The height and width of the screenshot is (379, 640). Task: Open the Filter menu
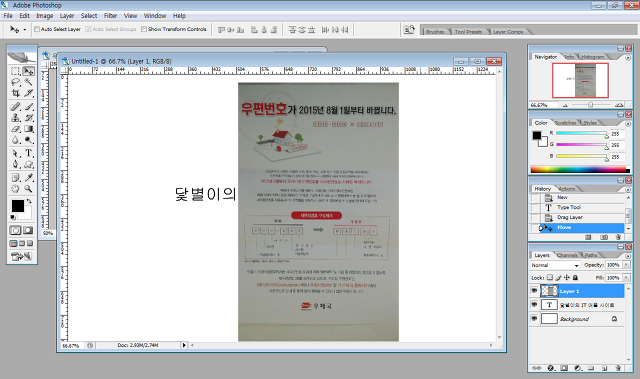click(x=110, y=16)
